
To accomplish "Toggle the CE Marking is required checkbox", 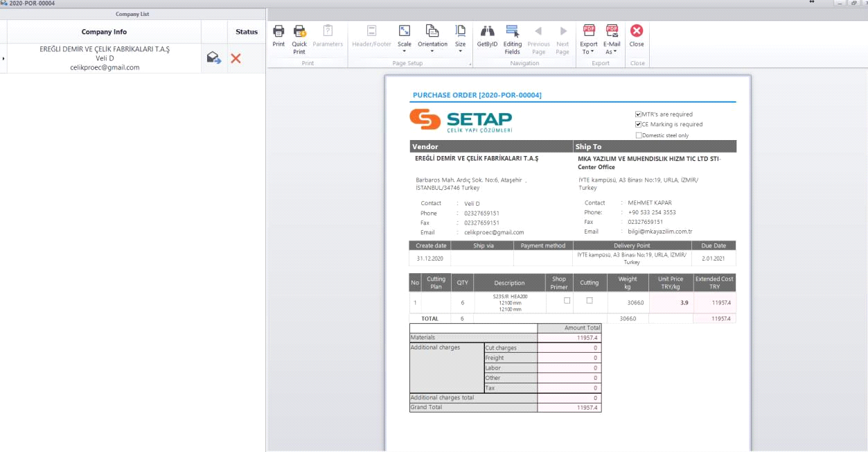I will click(x=638, y=125).
